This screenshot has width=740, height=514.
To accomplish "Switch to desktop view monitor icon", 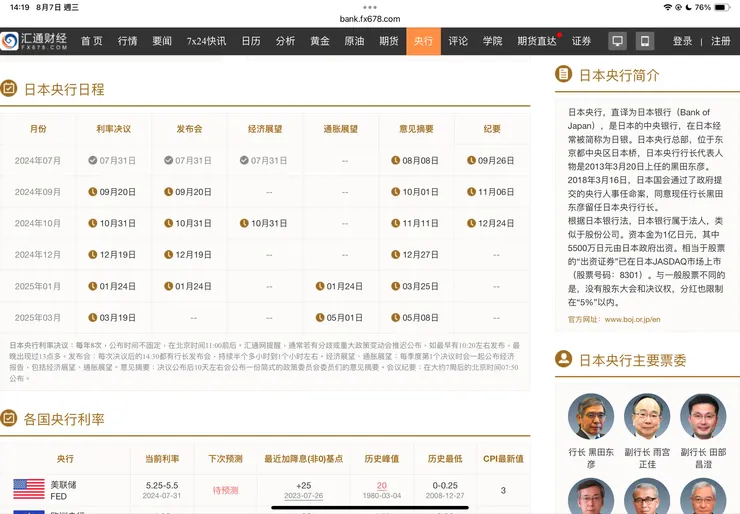I will click(x=617, y=41).
